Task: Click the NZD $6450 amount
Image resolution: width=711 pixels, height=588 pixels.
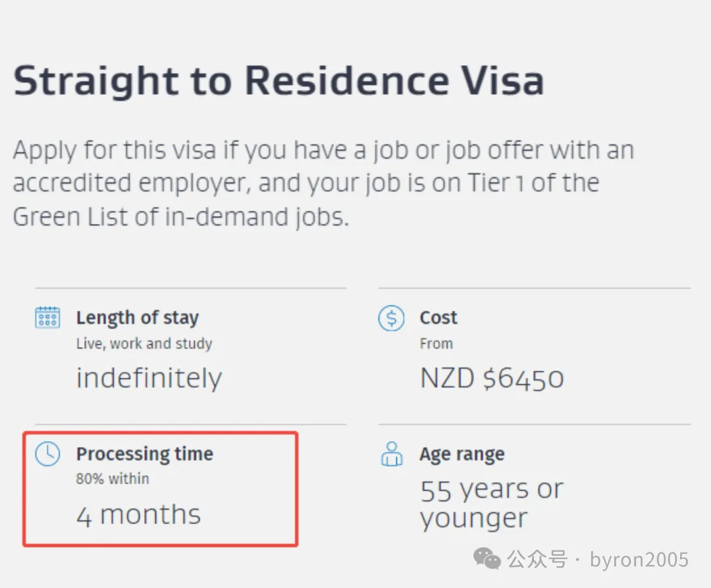Action: 492,378
